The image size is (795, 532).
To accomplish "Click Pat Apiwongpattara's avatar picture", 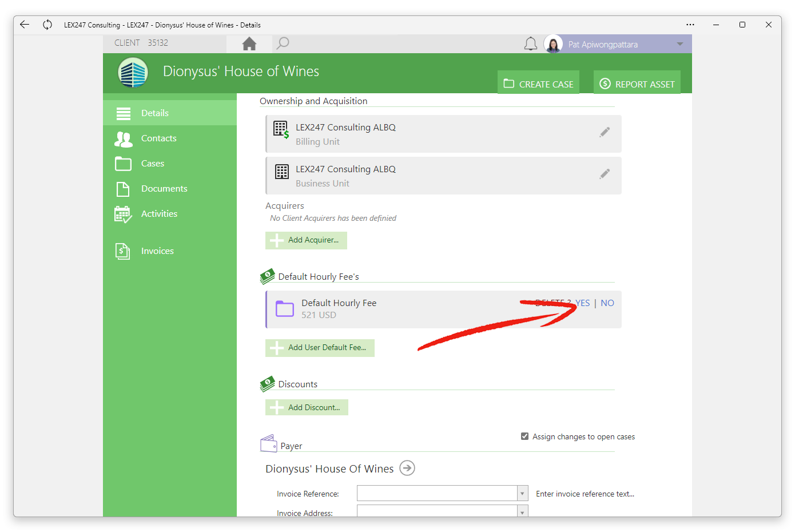I will click(x=553, y=44).
